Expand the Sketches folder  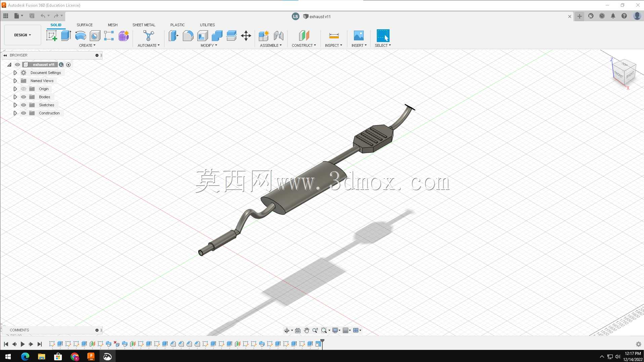click(15, 105)
